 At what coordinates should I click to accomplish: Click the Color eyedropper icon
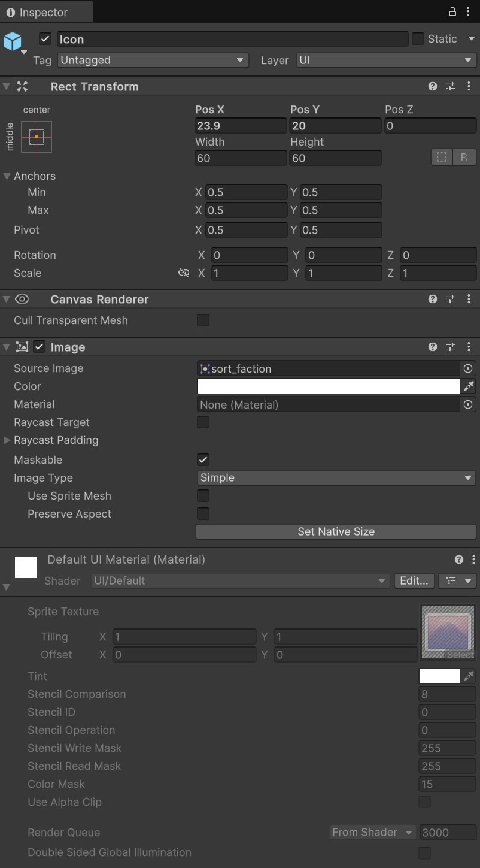coord(469,386)
